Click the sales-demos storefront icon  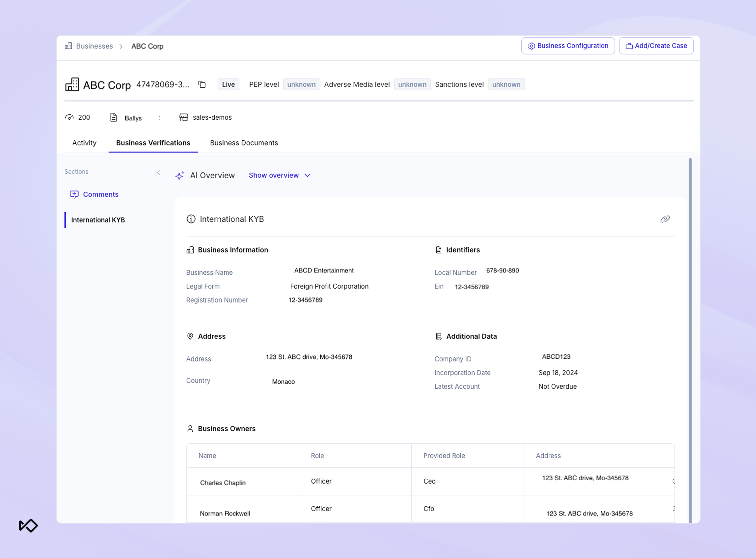pyautogui.click(x=183, y=117)
